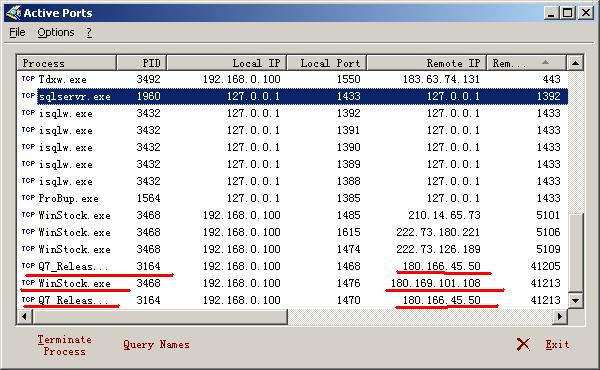Click Query Names button
Viewport: 600px width, 370px height.
point(156,344)
